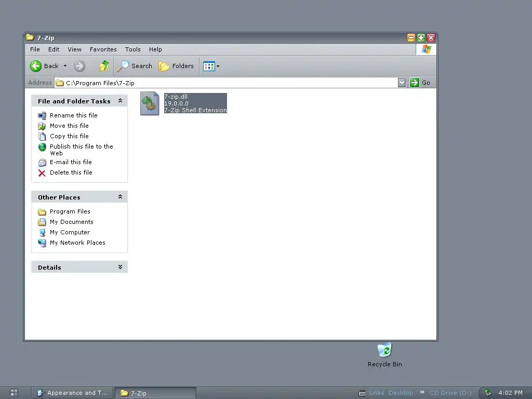Open the Back history dropdown arrow

click(x=65, y=66)
